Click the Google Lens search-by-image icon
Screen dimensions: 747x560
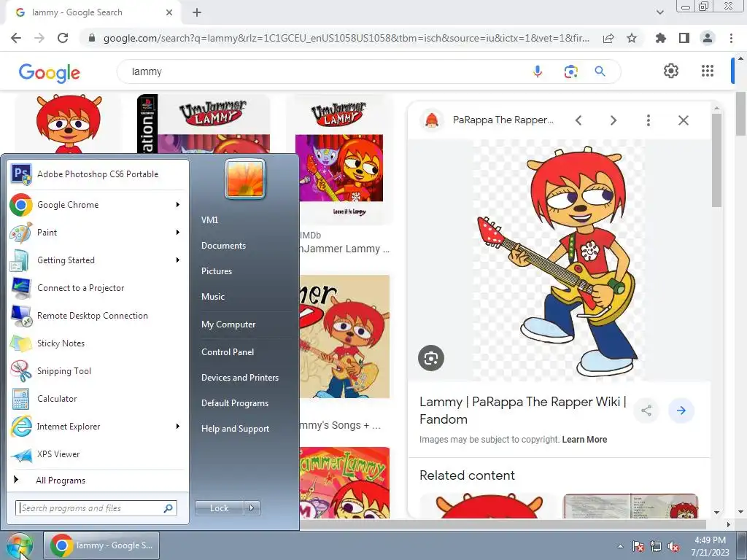[x=570, y=71]
